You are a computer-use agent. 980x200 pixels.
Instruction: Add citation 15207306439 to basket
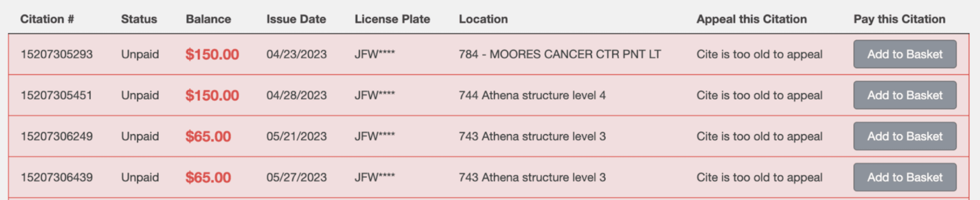point(905,177)
